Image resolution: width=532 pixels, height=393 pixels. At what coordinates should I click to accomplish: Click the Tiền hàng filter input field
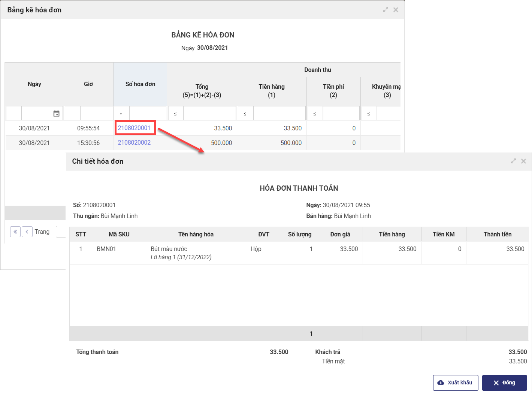click(279, 114)
